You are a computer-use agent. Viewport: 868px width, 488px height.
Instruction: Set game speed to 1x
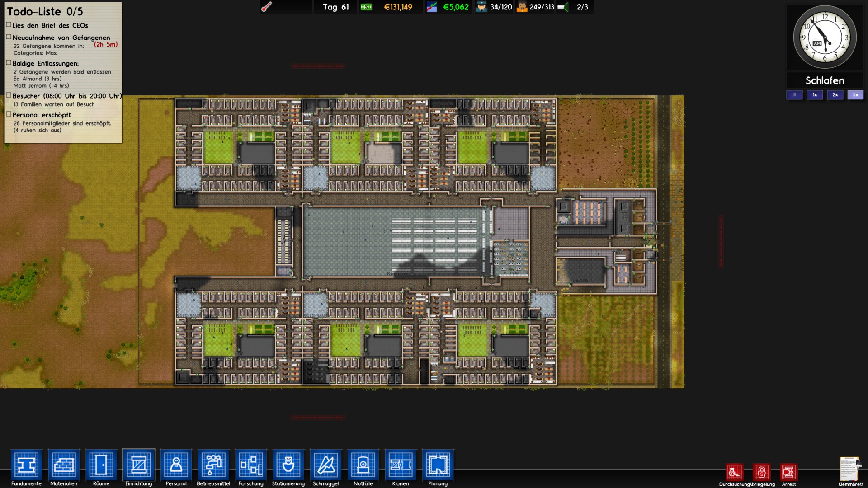[815, 95]
